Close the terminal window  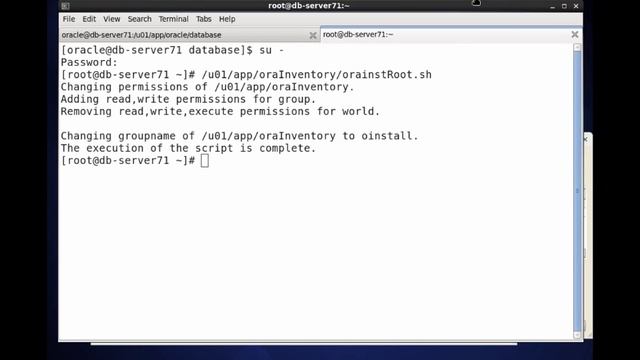pyautogui.click(x=576, y=6)
